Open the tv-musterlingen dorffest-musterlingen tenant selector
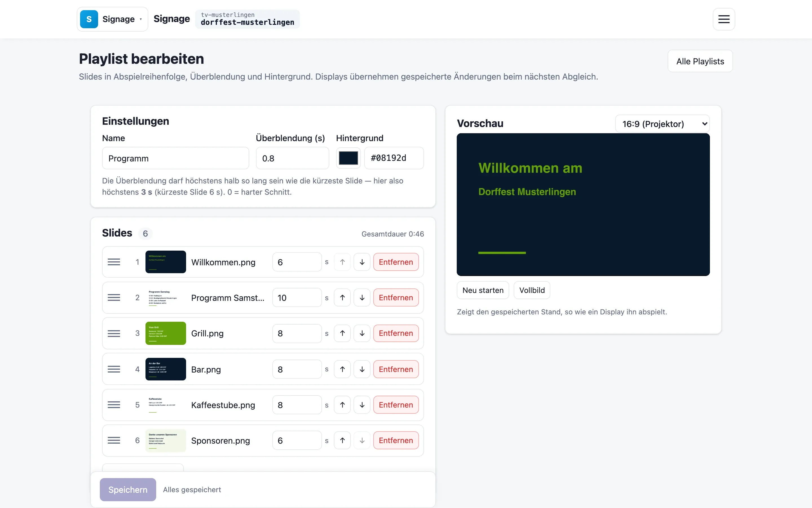This screenshot has width=812, height=508. [248, 19]
